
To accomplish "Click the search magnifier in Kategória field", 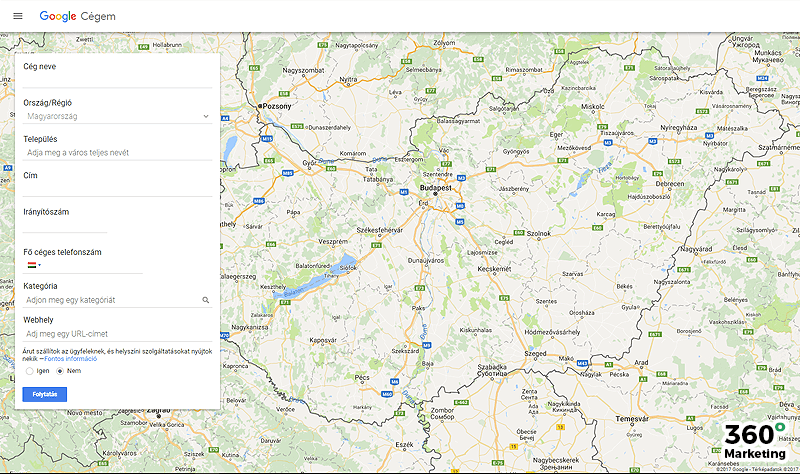I will pos(206,300).
